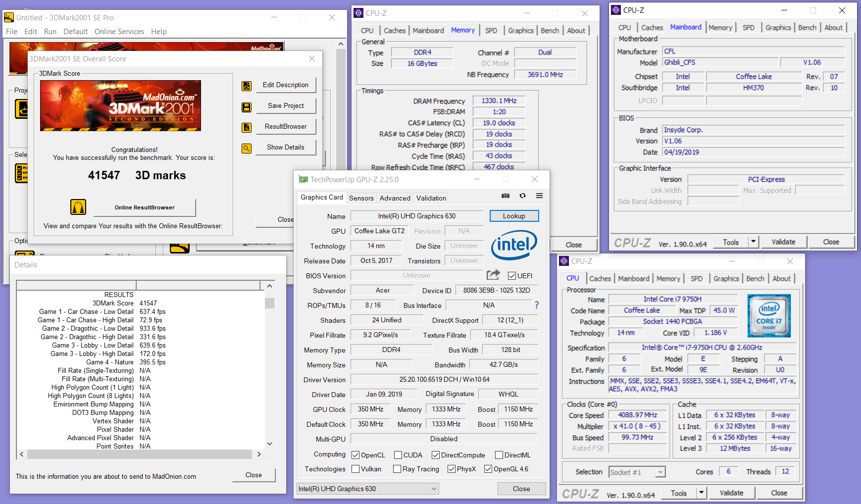This screenshot has height=504, width=861.
Task: Toggle the CUDA checkbox
Action: pos(398,455)
